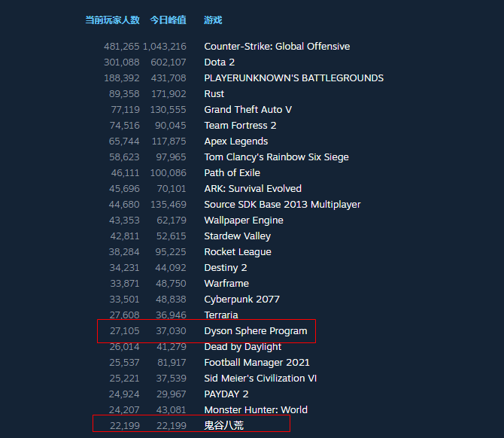Open the Dota 2 game link
The image size is (504, 438).
[x=219, y=62]
